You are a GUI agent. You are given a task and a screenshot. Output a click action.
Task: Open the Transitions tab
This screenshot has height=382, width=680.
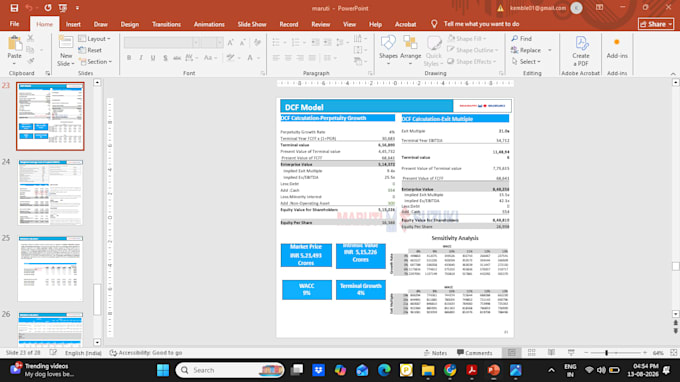pos(166,24)
